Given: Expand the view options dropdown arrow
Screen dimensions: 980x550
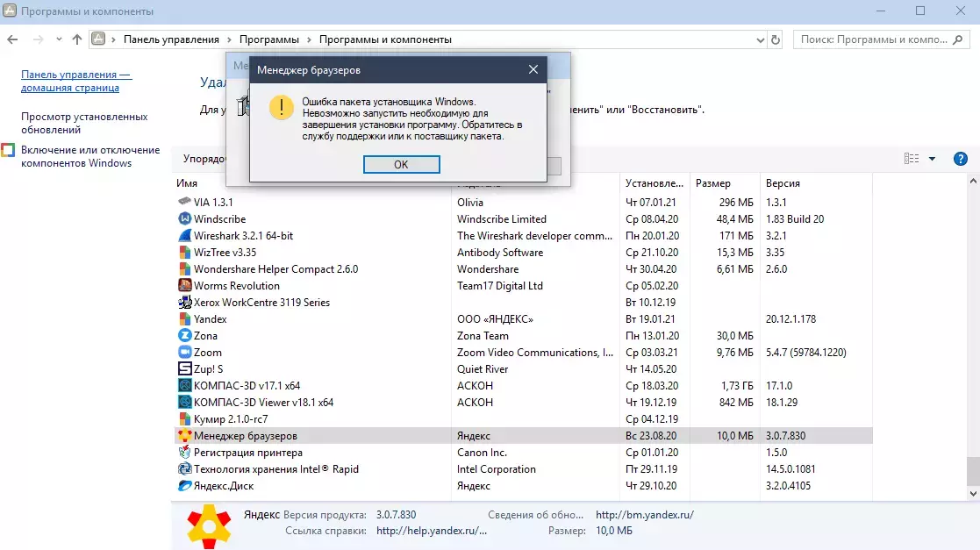Looking at the screenshot, I should tap(932, 159).
